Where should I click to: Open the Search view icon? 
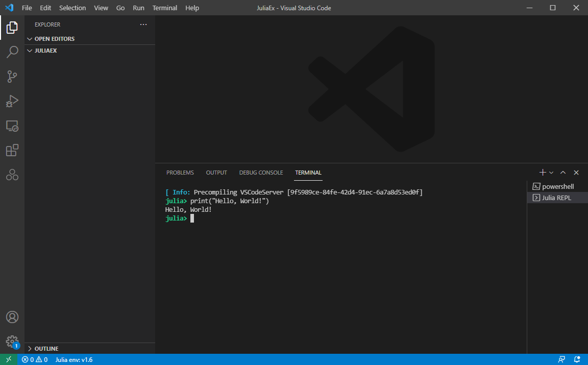coord(12,52)
